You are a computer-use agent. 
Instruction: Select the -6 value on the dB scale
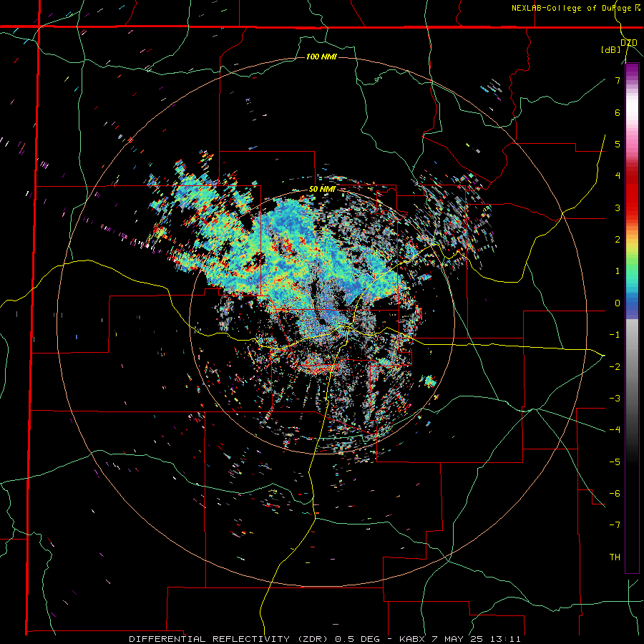[615, 493]
